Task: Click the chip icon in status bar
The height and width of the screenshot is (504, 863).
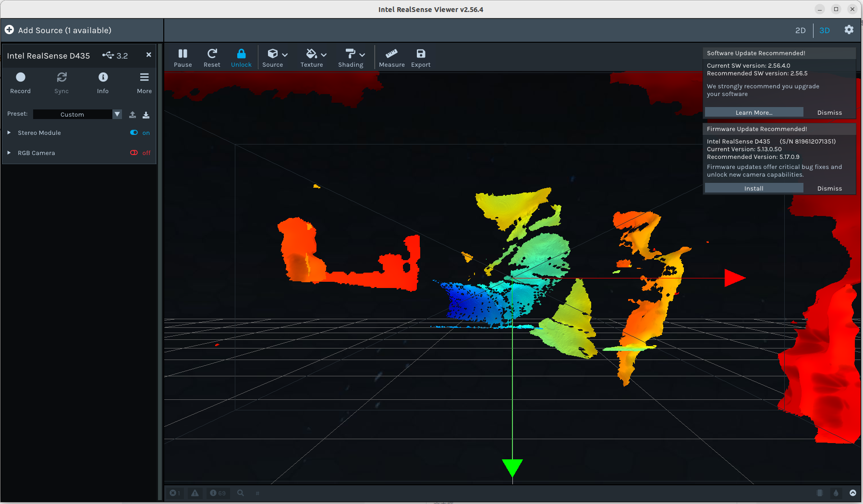Action: click(820, 493)
